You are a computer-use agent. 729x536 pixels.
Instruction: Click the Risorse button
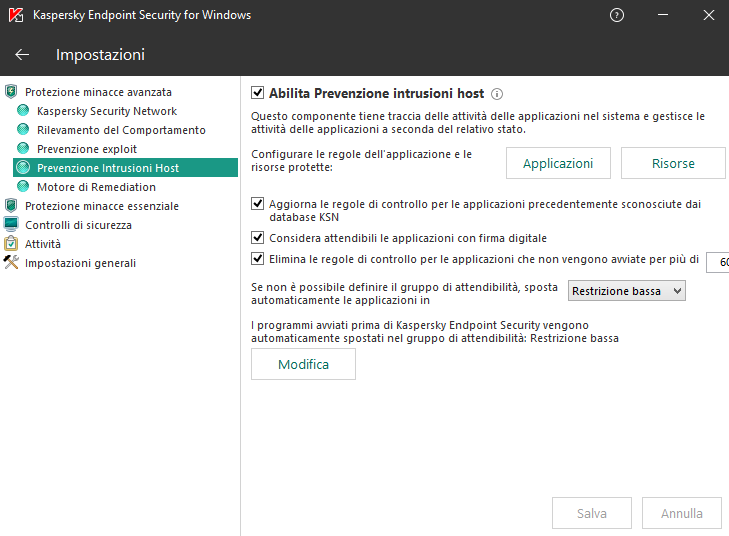(x=673, y=163)
